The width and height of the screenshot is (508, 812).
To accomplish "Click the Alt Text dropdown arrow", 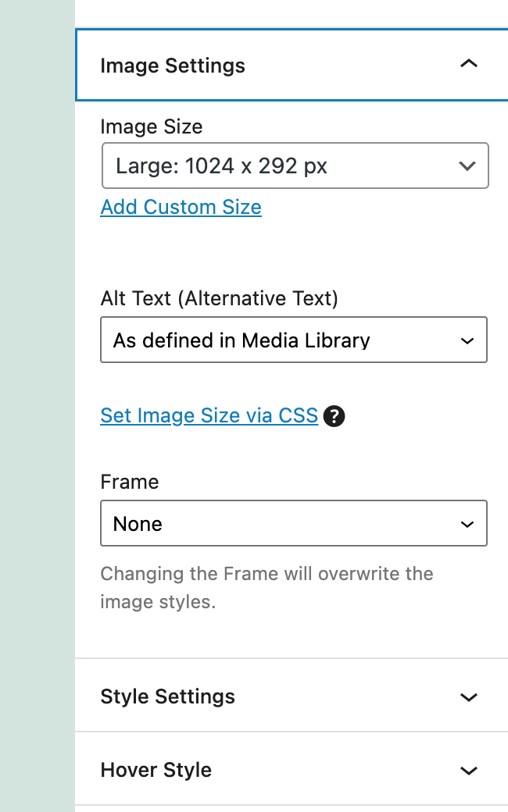I will tap(467, 341).
